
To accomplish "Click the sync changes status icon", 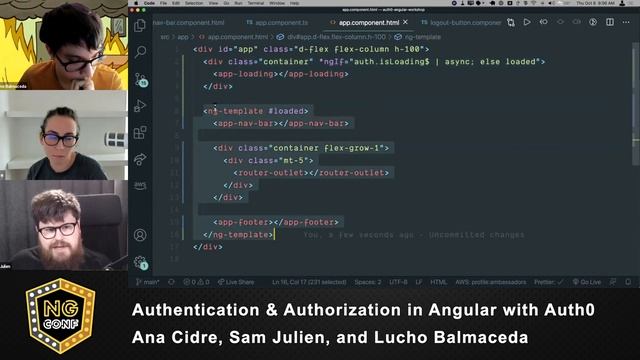I will point(171,282).
